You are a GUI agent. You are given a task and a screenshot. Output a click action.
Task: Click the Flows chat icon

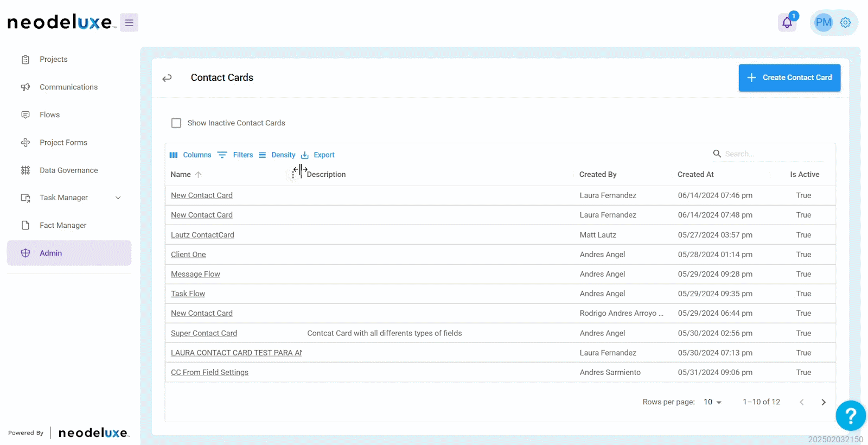click(x=25, y=115)
